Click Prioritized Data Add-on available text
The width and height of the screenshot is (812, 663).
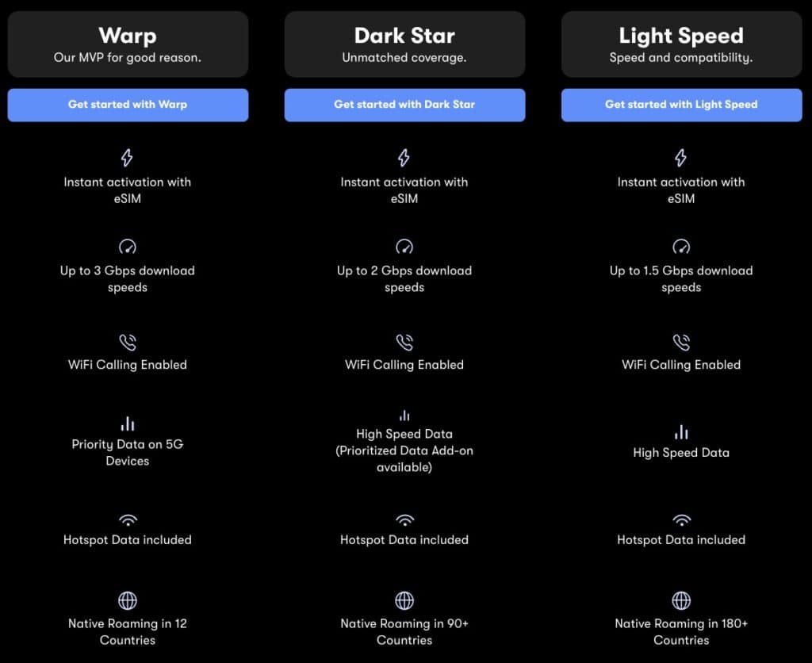pos(404,459)
